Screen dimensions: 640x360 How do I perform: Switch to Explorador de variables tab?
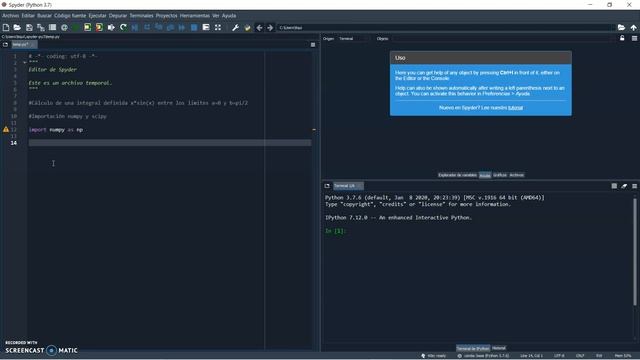point(457,175)
